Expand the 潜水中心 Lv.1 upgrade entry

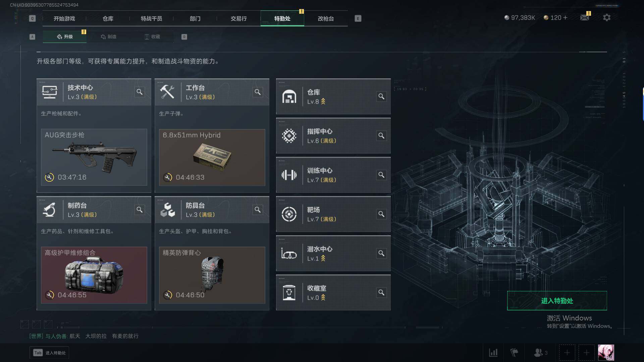pyautogui.click(x=333, y=253)
